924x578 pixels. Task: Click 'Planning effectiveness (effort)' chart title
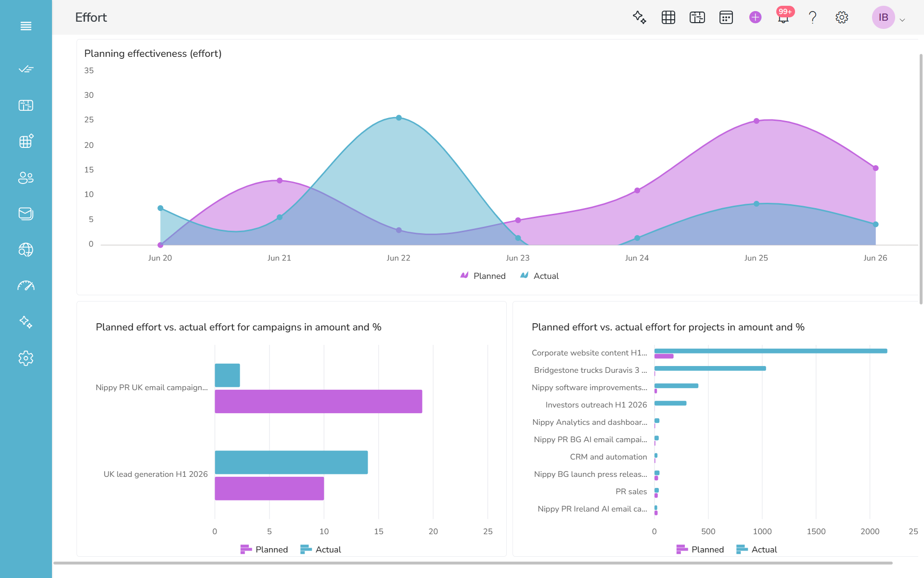coord(153,53)
